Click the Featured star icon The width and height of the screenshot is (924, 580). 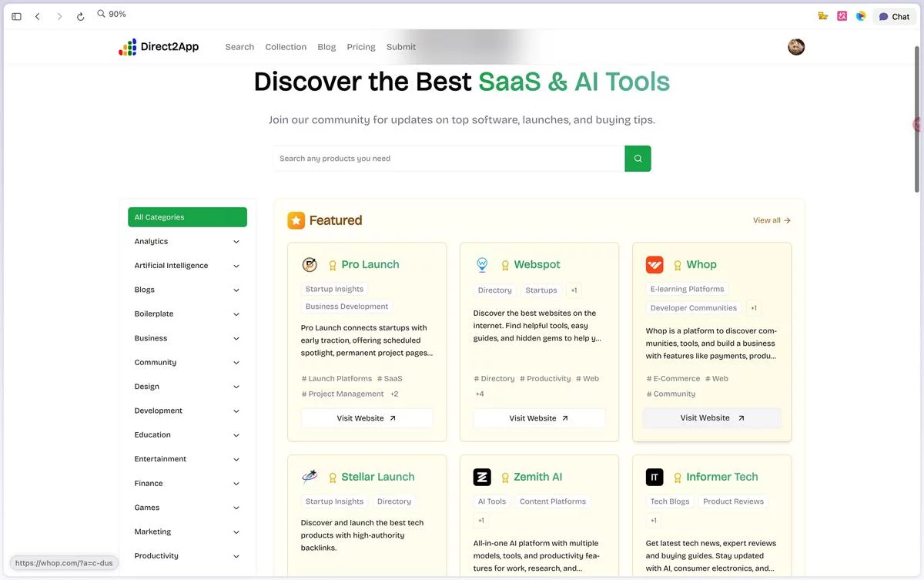[x=296, y=220]
